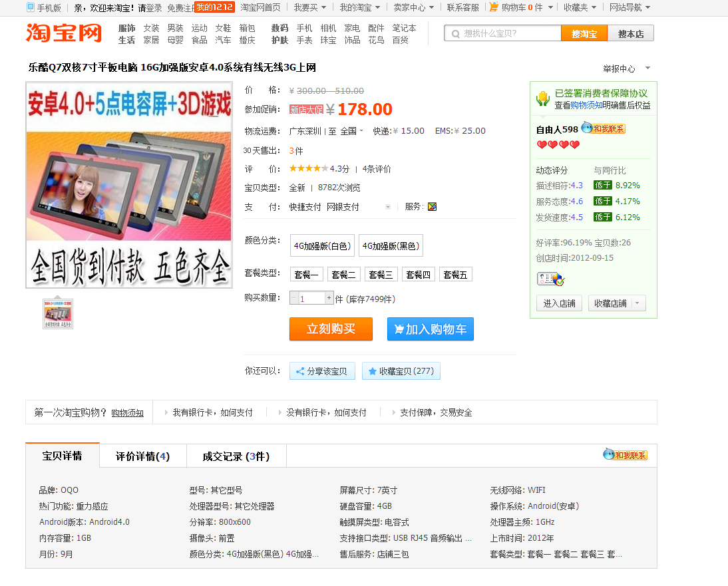Click the 分享该宝贝 share button
The image size is (728, 586).
tap(322, 370)
